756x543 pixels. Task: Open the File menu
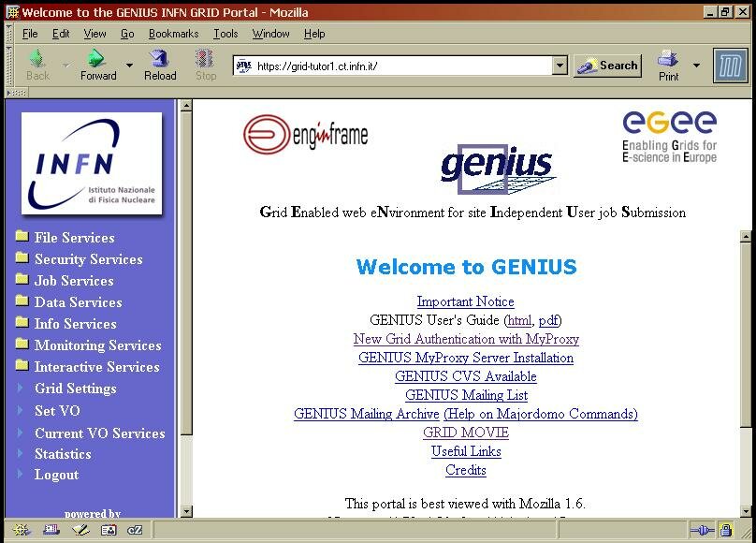click(x=30, y=34)
